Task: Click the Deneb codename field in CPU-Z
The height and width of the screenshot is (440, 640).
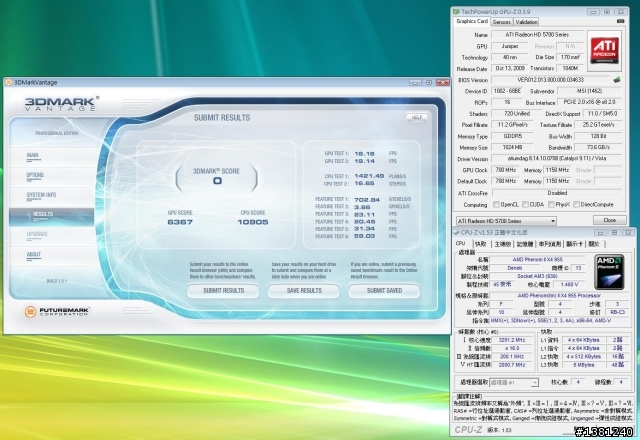Action: 514,268
